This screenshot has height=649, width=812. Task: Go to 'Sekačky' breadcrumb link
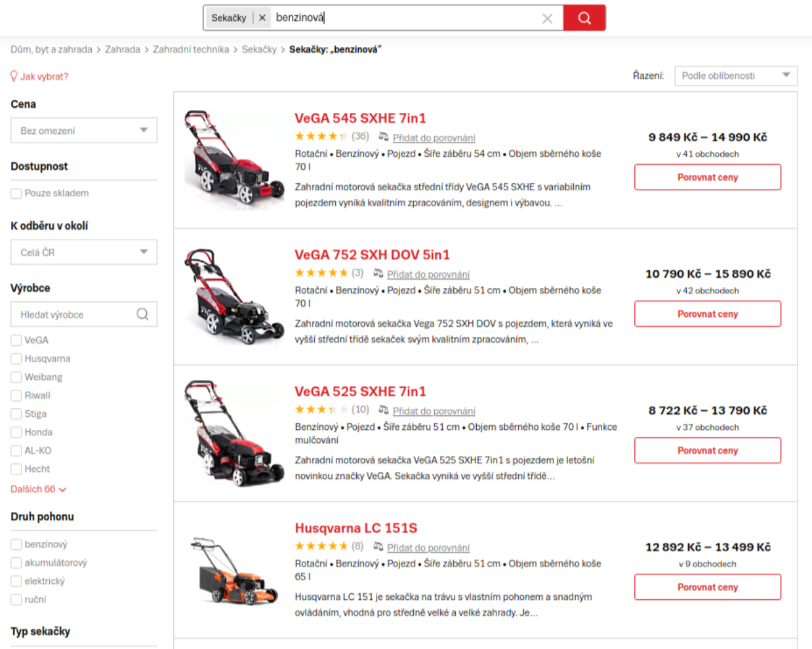coord(259,49)
